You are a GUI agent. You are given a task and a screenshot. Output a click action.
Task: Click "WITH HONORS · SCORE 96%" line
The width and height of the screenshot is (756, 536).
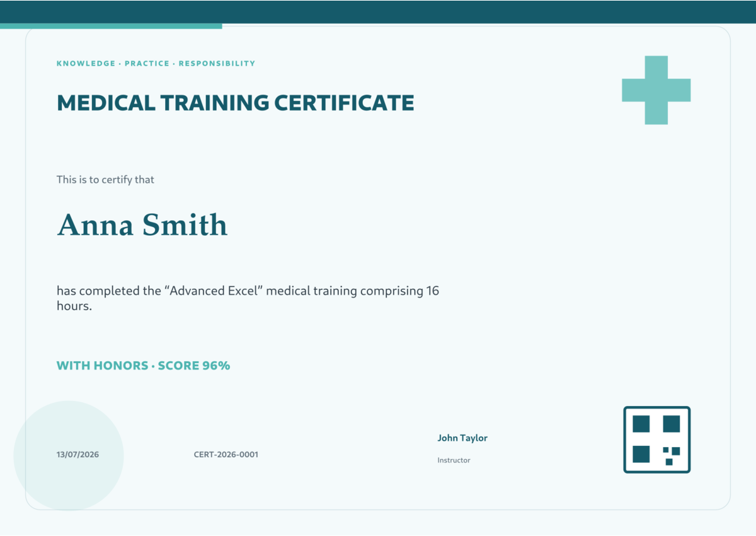tap(144, 366)
